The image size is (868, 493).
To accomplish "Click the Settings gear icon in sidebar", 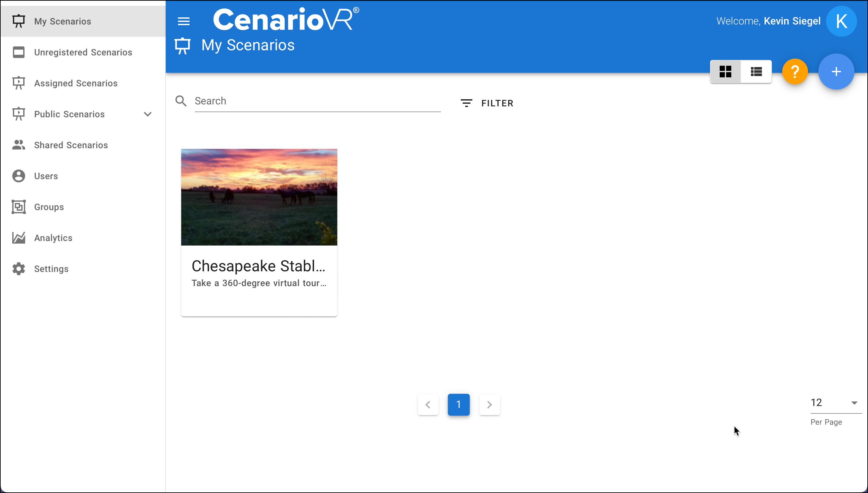I will [19, 269].
